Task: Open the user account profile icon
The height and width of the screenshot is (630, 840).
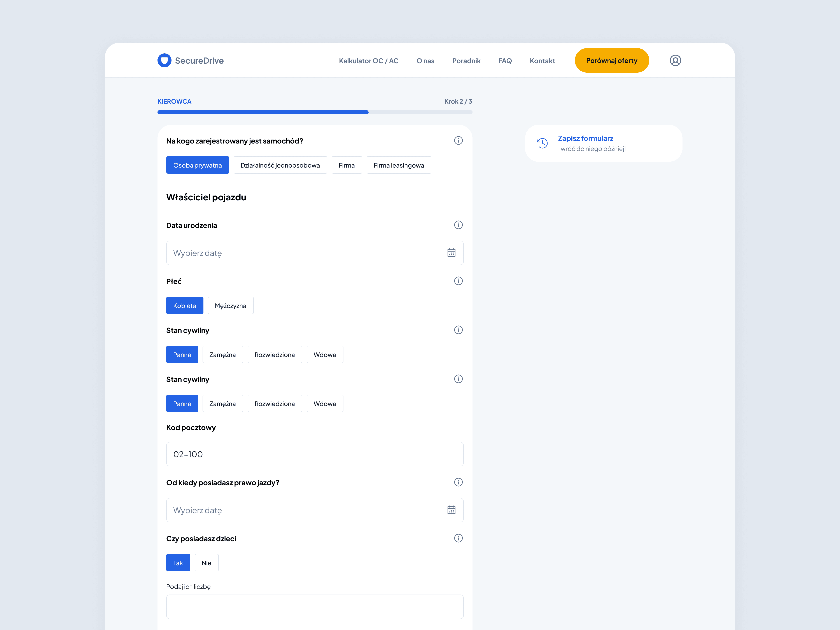Action: 675,60
